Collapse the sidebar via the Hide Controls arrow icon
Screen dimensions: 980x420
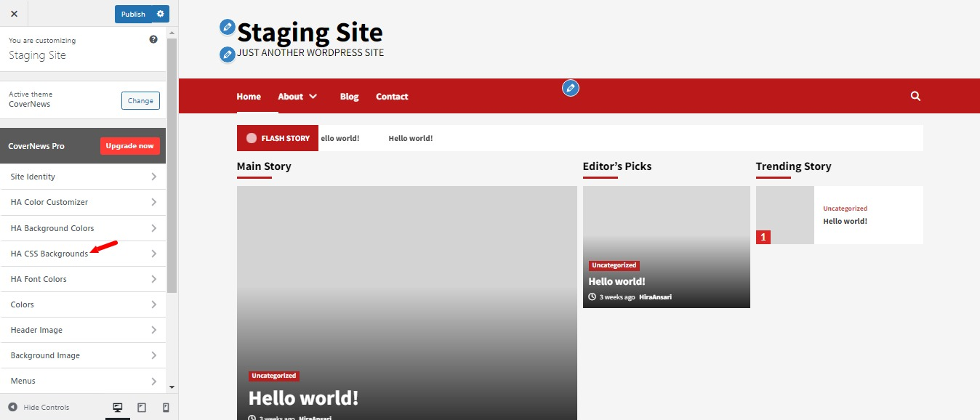point(12,408)
